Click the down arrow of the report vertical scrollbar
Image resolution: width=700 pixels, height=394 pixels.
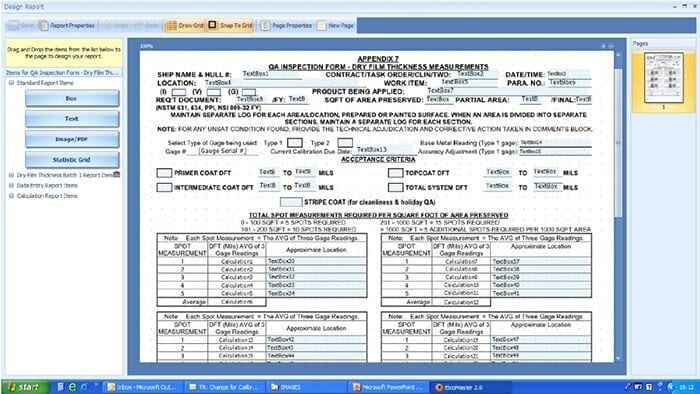(x=618, y=358)
